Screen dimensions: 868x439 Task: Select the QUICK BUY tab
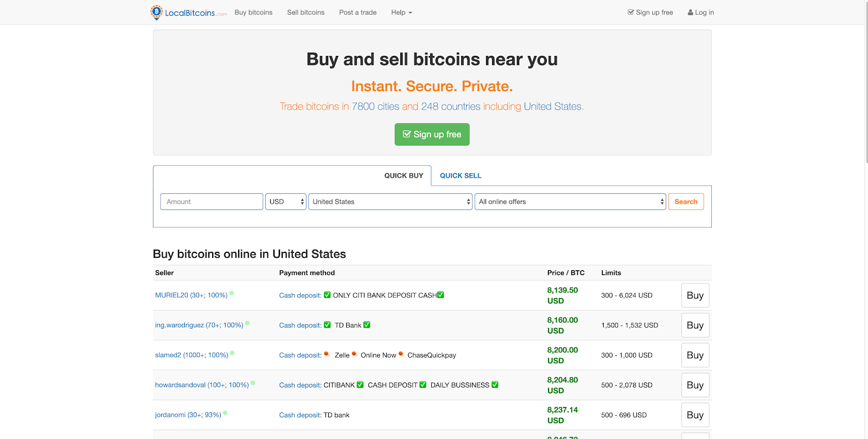404,176
